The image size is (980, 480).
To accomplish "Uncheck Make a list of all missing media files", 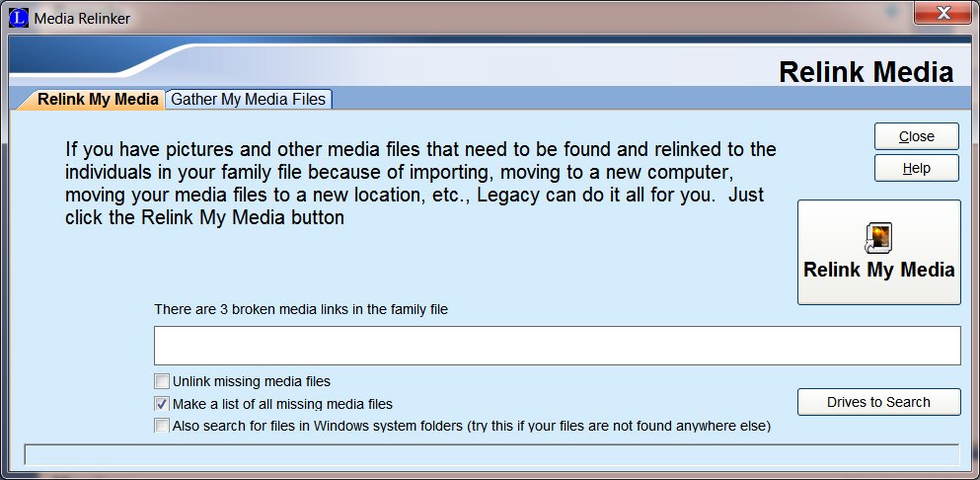I will pos(162,404).
